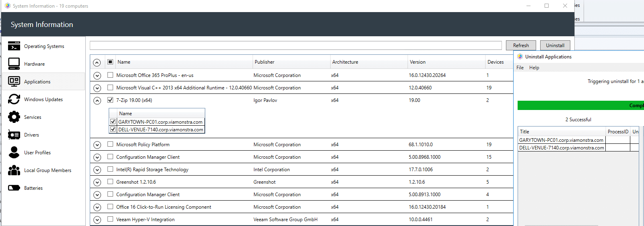The width and height of the screenshot is (644, 226).
Task: Click Intel Corporation publisher cell
Action: [272, 170]
